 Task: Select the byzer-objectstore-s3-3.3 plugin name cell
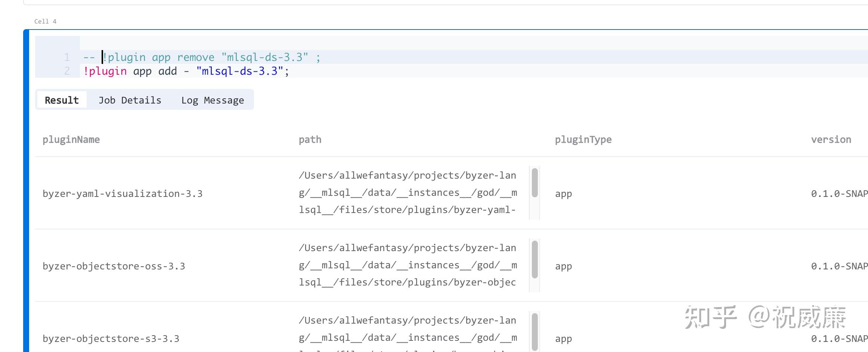tap(111, 339)
